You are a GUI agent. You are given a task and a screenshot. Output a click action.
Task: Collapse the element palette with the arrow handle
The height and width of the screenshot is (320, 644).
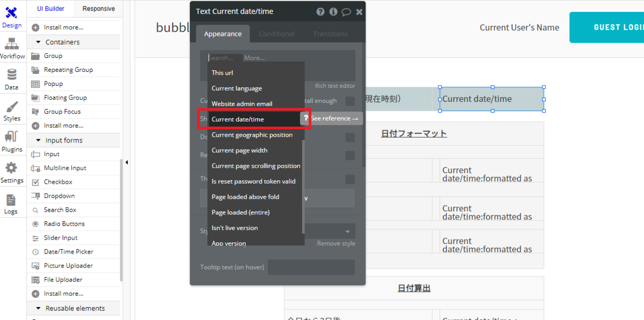click(126, 162)
